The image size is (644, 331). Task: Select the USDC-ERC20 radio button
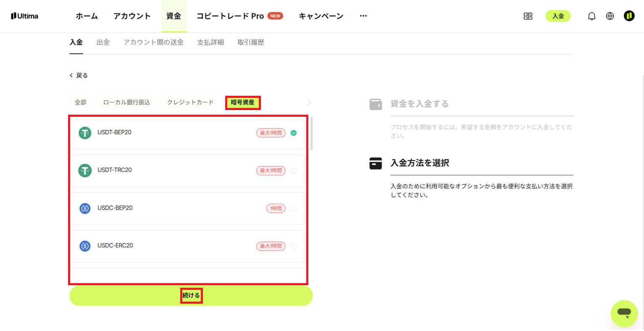pos(294,246)
